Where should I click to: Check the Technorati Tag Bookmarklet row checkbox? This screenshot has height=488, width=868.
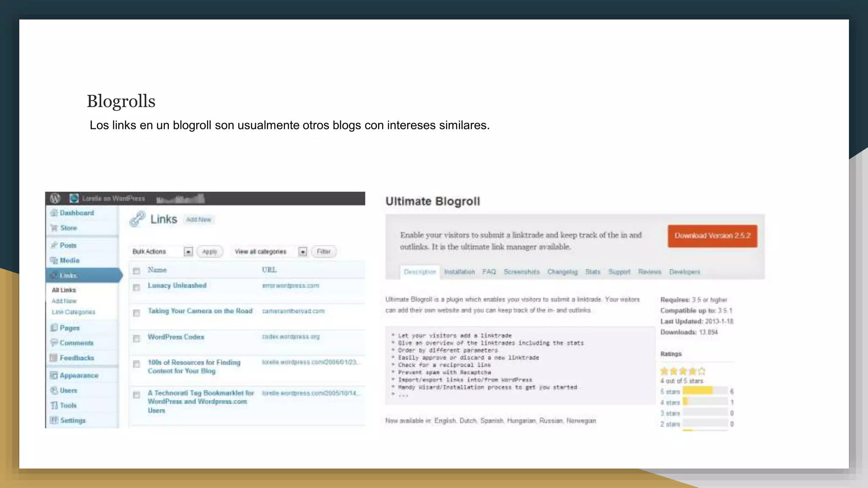(x=136, y=395)
